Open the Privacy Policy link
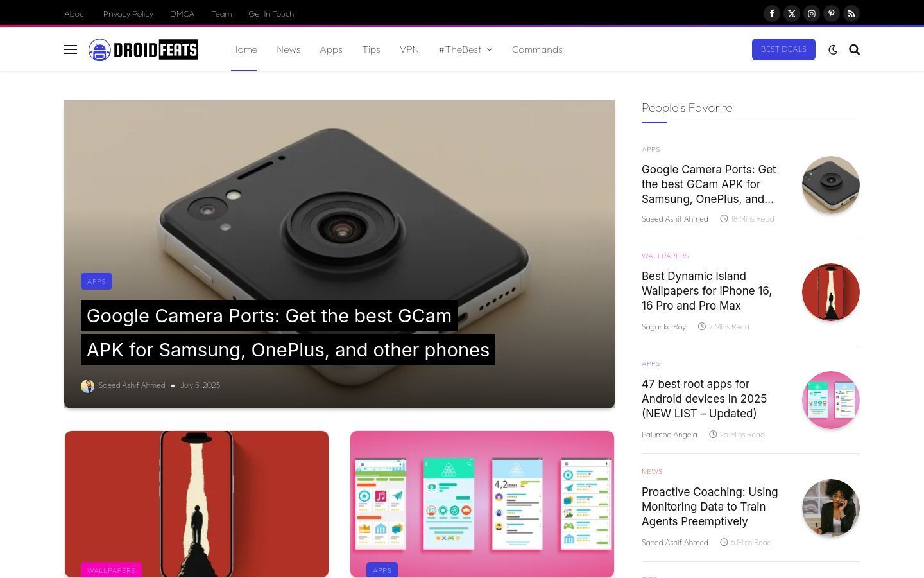The height and width of the screenshot is (578, 924). [128, 13]
